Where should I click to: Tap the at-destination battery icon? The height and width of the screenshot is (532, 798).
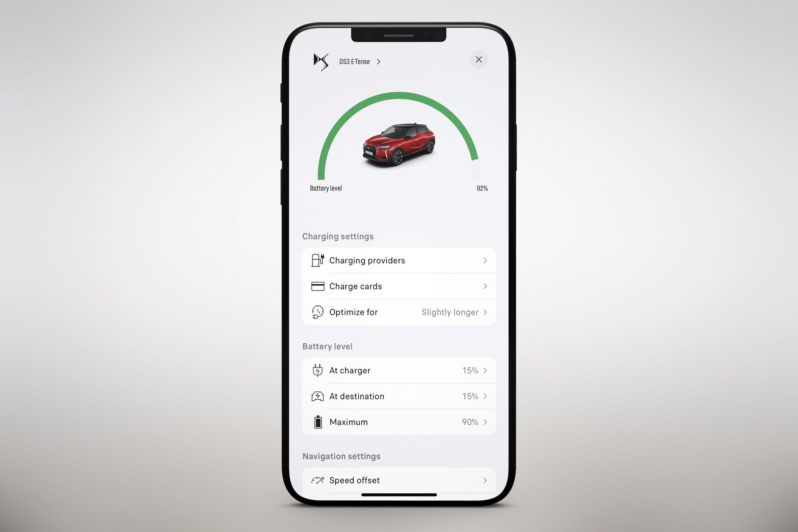(x=318, y=396)
